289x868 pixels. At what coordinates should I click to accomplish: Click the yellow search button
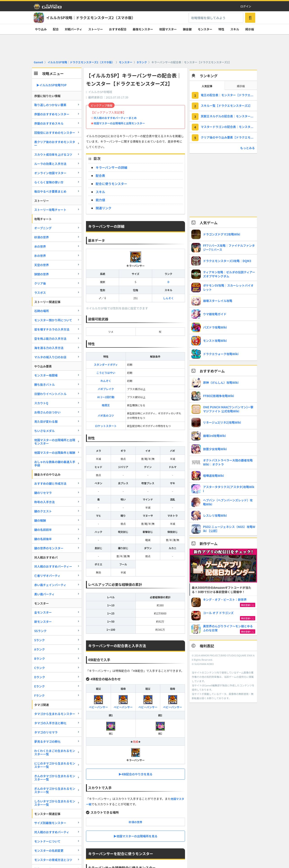[250, 18]
